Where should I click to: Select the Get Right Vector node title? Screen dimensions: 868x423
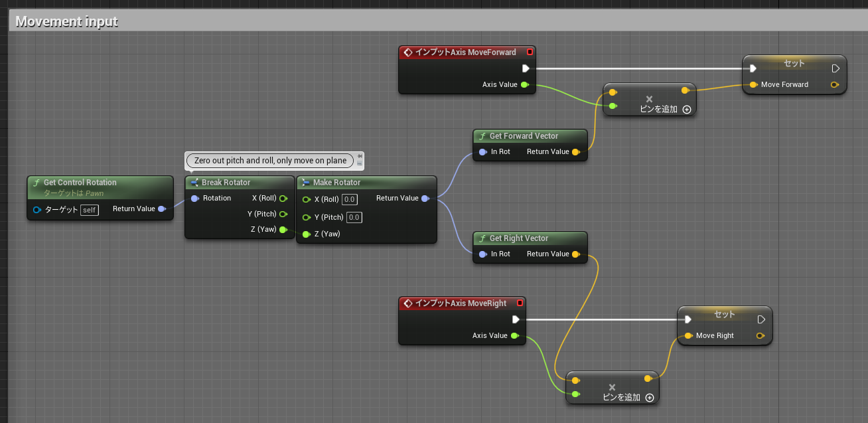click(519, 238)
